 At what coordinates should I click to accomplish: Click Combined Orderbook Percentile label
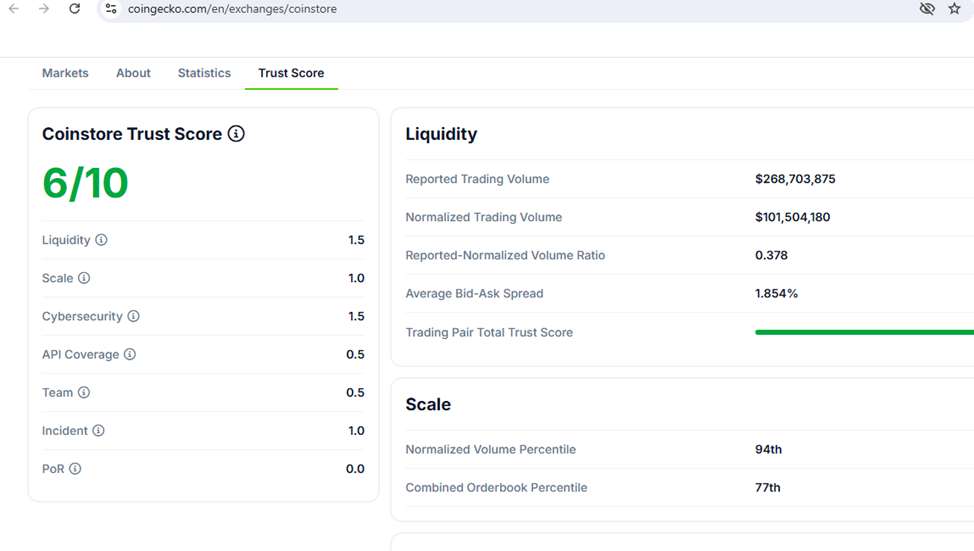point(496,488)
